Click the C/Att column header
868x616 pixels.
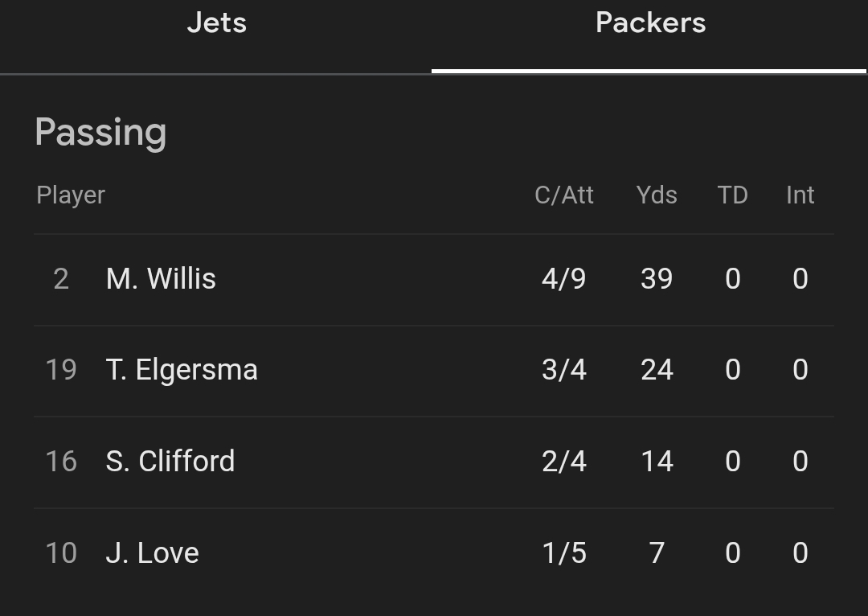[564, 195]
